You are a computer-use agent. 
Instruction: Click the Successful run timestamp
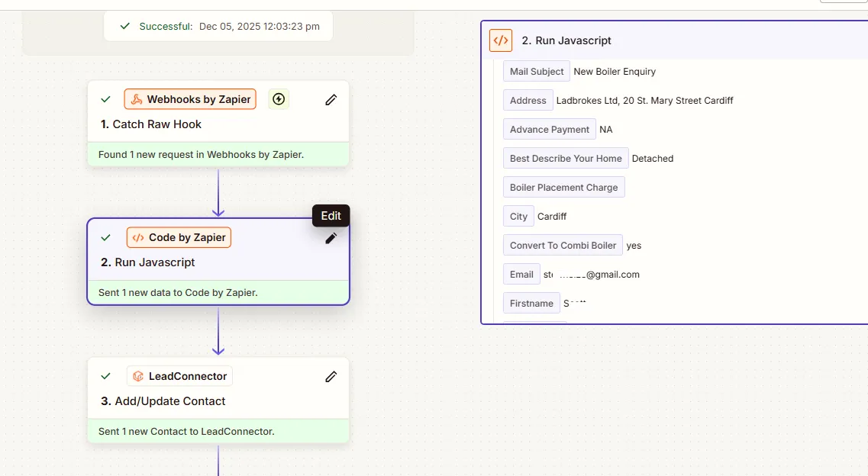[x=259, y=27]
